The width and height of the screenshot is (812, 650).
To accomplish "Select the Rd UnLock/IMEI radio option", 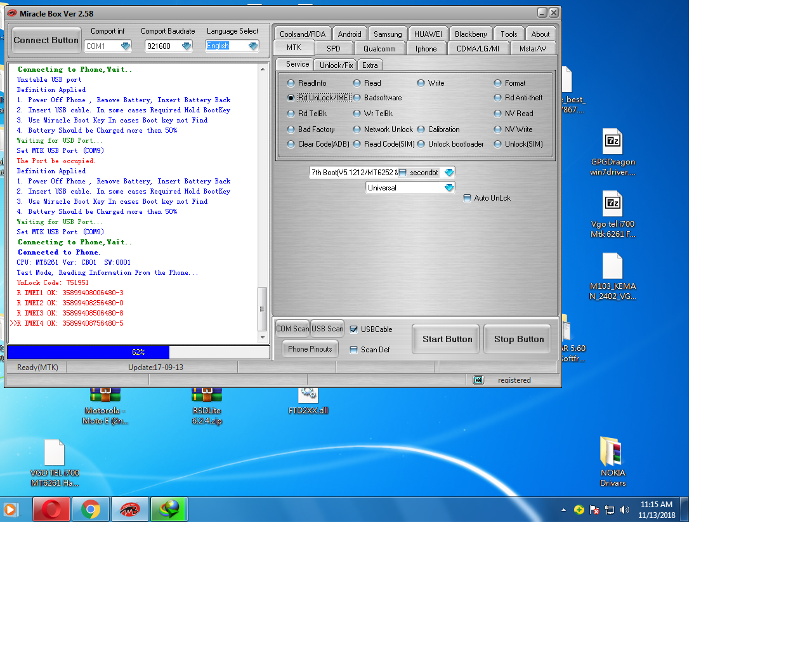I will pos(291,98).
